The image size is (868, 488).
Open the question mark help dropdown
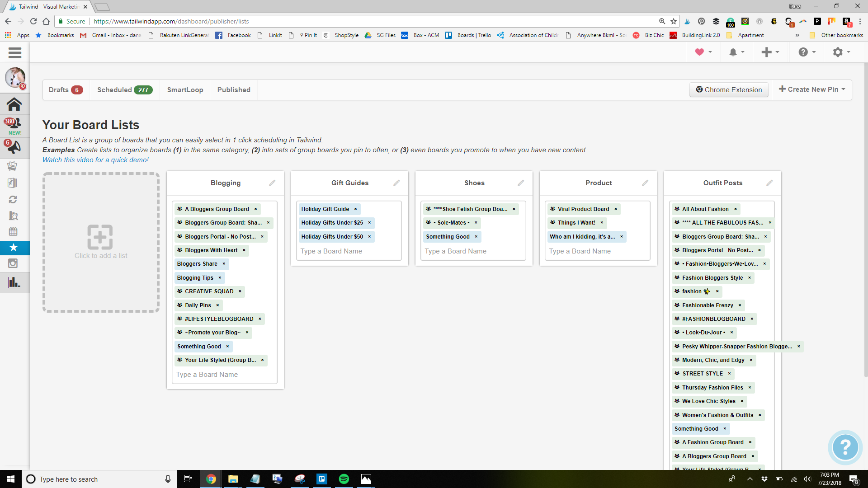(807, 52)
